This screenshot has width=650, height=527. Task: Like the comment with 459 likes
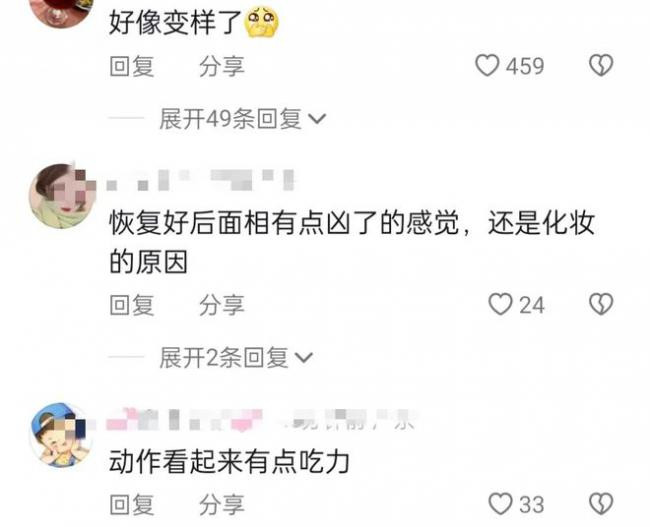coord(487,66)
